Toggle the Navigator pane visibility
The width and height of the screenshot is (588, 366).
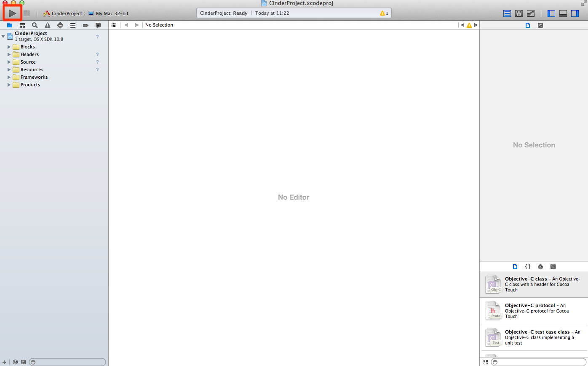tap(551, 13)
